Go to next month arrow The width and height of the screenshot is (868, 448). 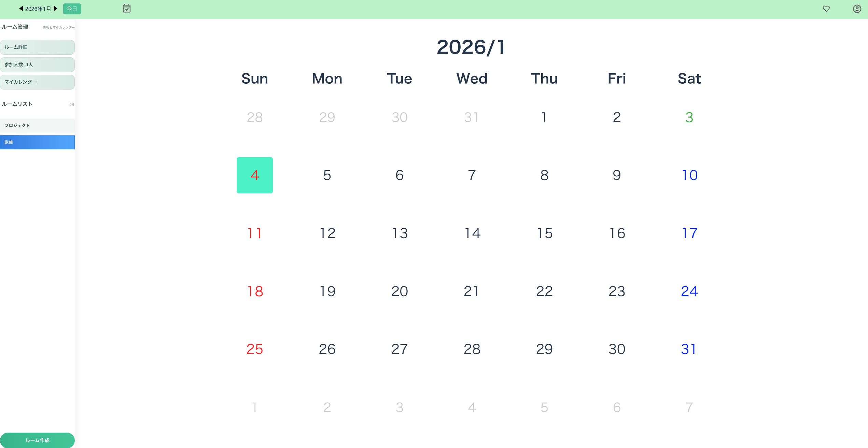(x=56, y=9)
